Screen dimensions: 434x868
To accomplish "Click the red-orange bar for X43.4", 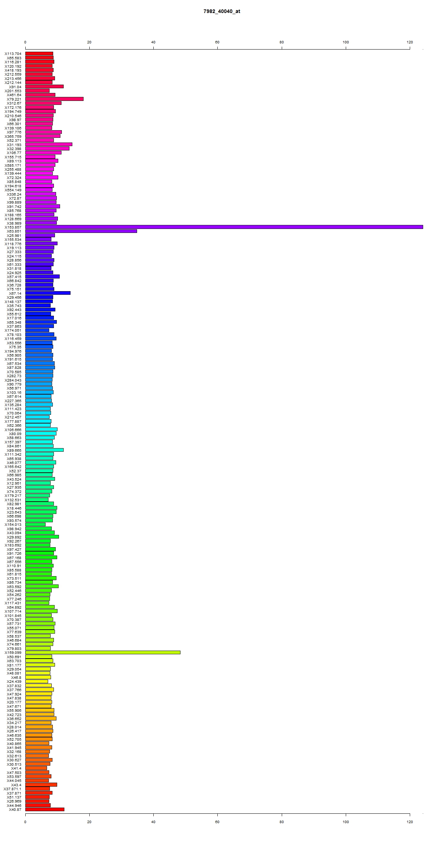I will point(41,785).
